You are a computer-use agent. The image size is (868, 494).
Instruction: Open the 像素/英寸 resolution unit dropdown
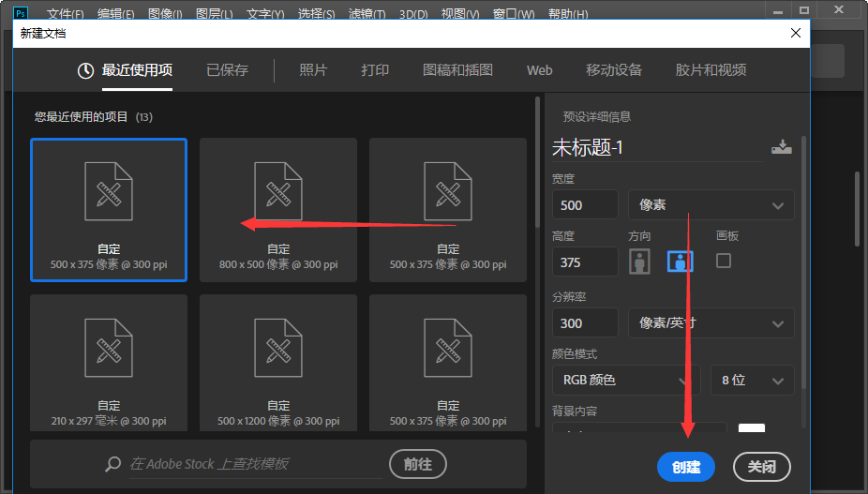tap(711, 322)
